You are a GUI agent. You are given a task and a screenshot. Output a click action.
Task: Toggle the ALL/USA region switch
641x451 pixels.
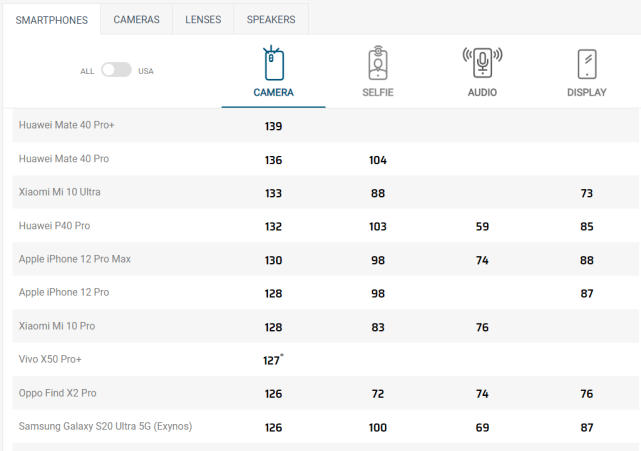coord(117,70)
